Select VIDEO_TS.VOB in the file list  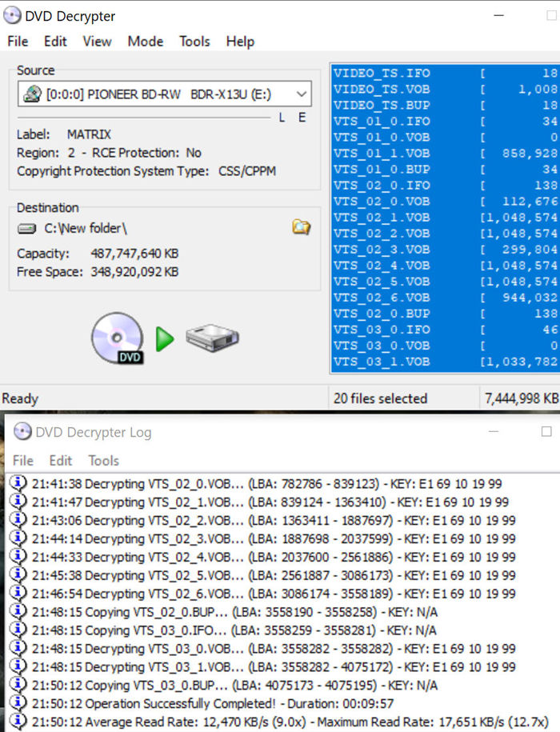446,89
